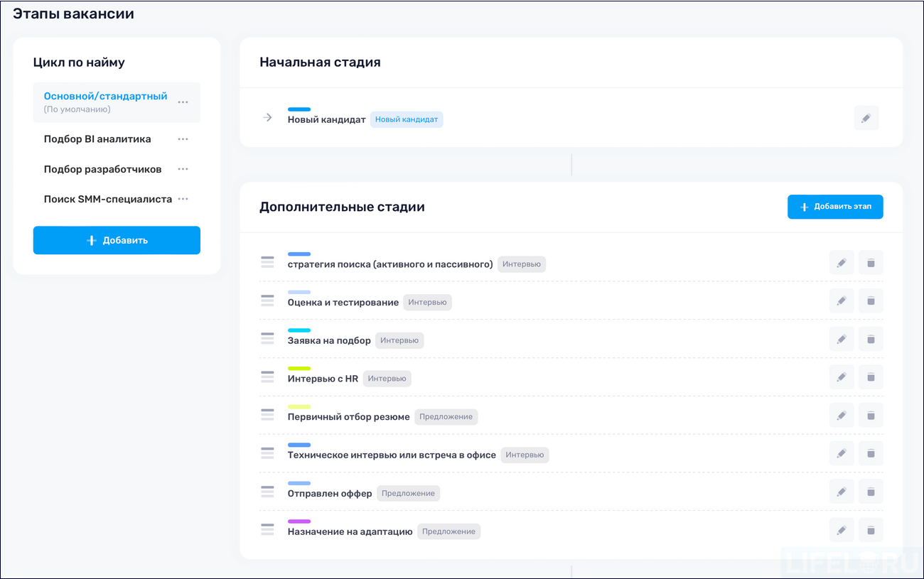The width and height of the screenshot is (924, 579).
Task: Select the Подбор BI аналитика cycle
Action: (x=97, y=139)
